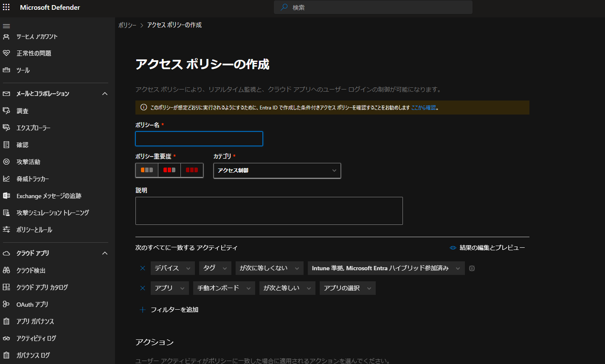Click the クラウド アプリ cloud icon

(x=6, y=253)
